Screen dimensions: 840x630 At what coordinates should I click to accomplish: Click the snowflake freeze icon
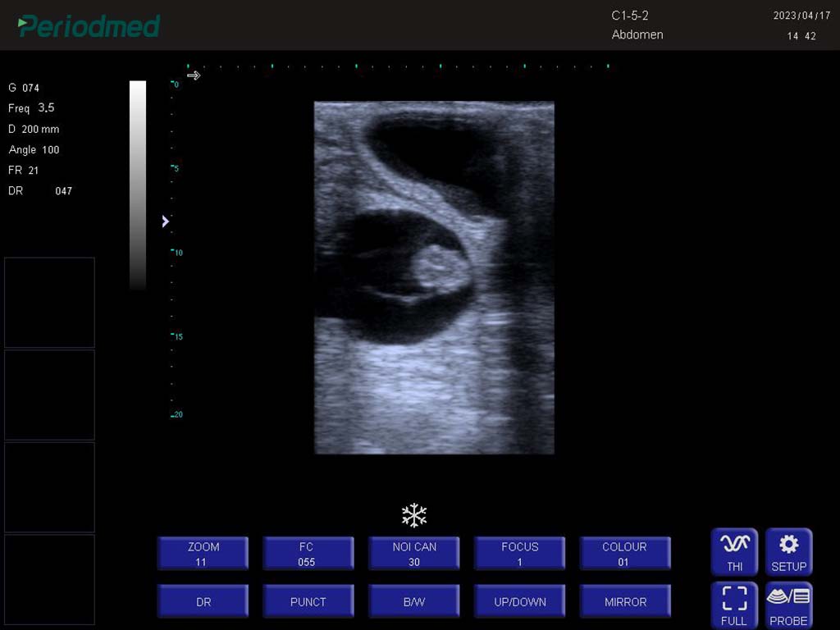click(414, 516)
